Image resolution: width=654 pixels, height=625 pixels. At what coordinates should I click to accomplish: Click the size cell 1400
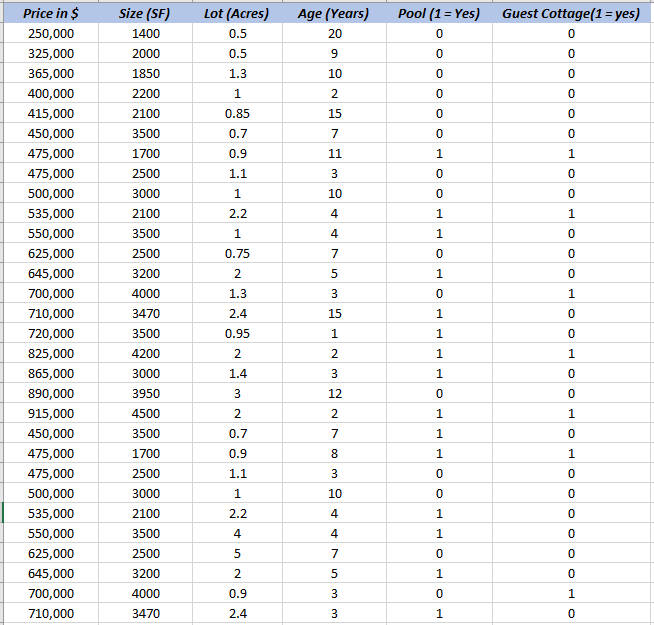(x=146, y=33)
